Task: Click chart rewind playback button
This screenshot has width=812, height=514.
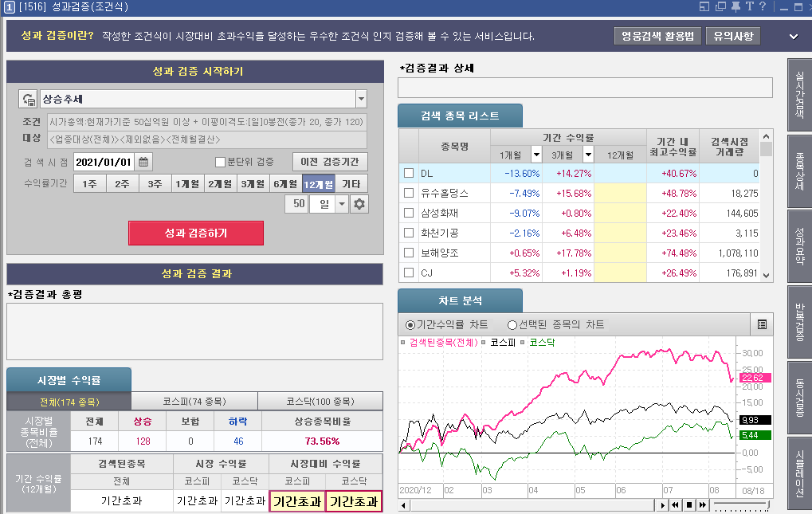Action: pos(675,504)
